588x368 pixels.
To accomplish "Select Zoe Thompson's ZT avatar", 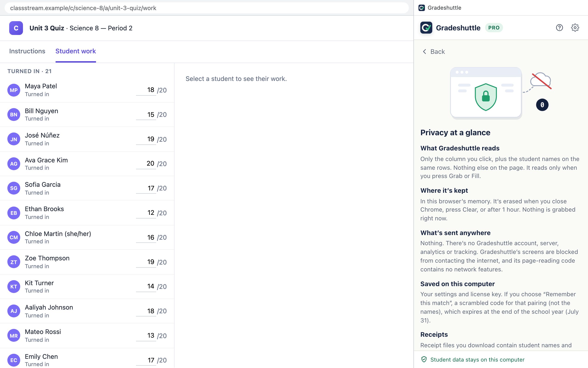I will coord(14,262).
